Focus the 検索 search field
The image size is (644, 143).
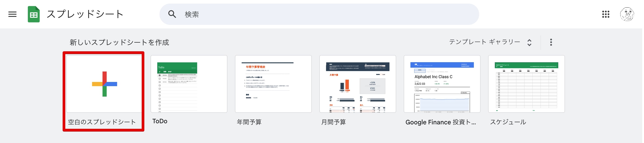(x=320, y=14)
